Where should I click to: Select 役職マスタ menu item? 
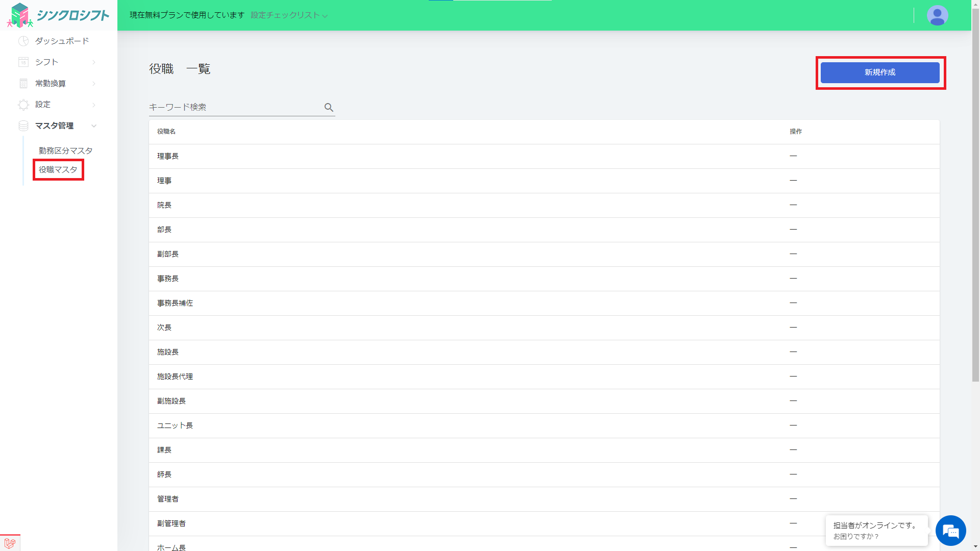[58, 169]
